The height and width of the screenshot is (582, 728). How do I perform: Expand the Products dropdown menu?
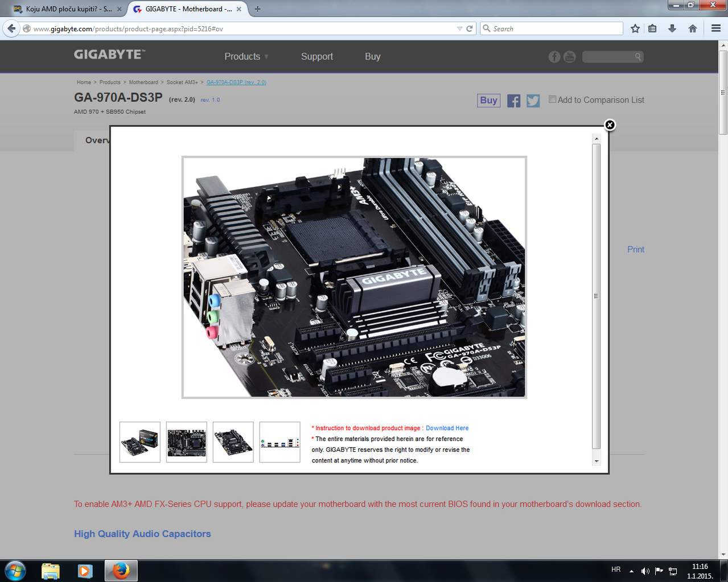246,56
